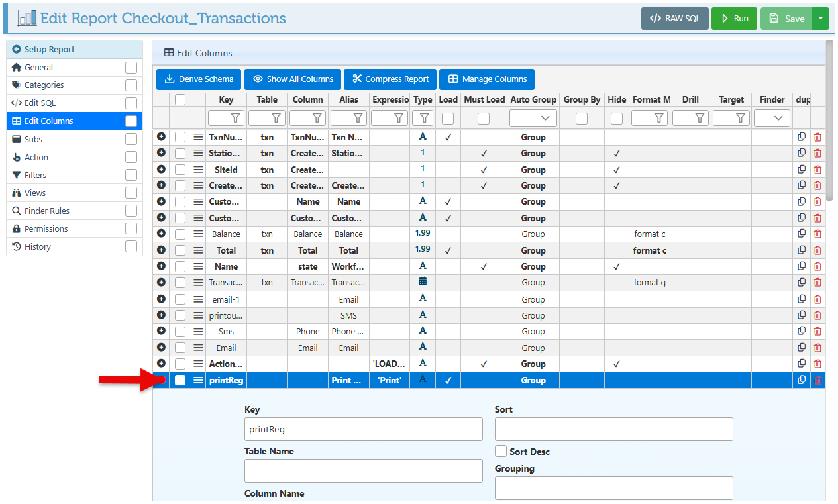Open the Finder column filter dropdown
The height and width of the screenshot is (504, 838).
point(772,118)
